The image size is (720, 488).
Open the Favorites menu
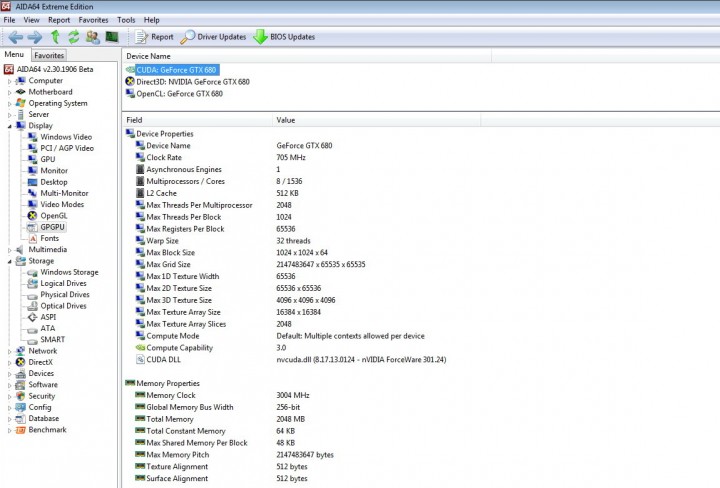(93, 20)
